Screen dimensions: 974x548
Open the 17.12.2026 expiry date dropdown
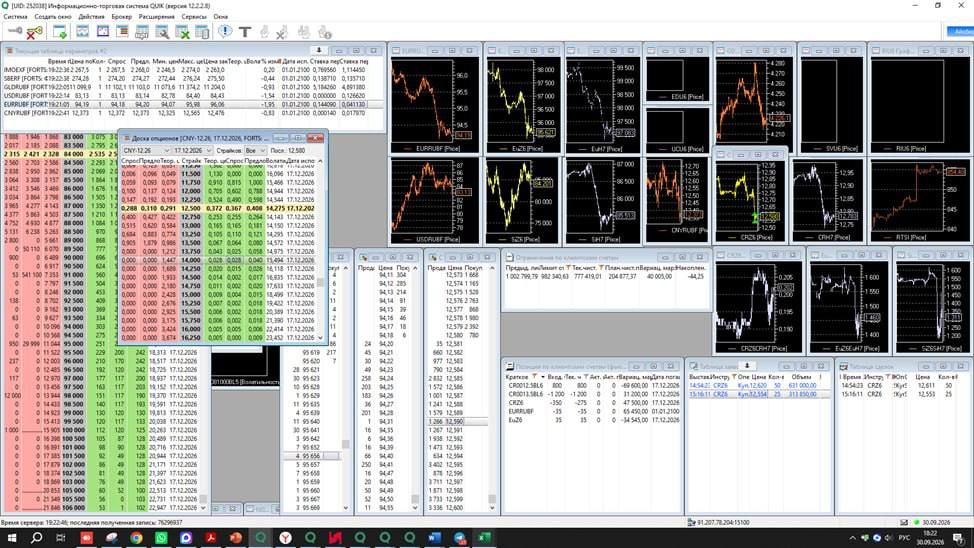coord(192,150)
